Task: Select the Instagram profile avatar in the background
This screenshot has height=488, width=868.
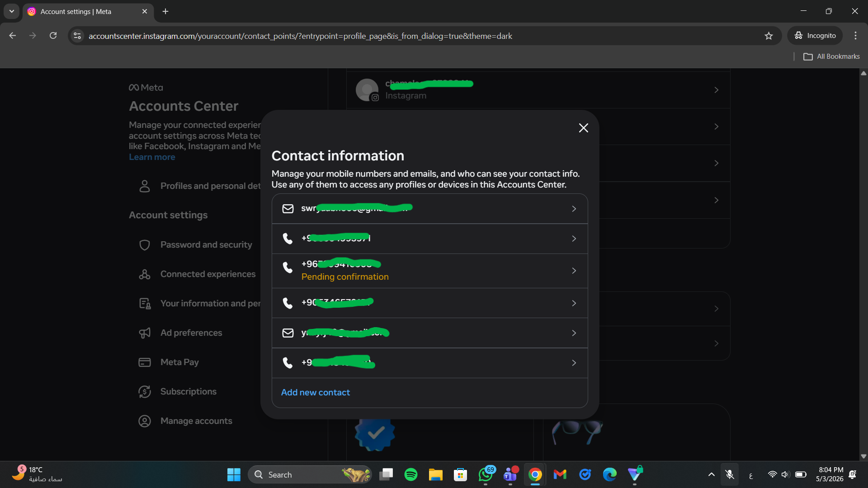Action: tap(367, 90)
